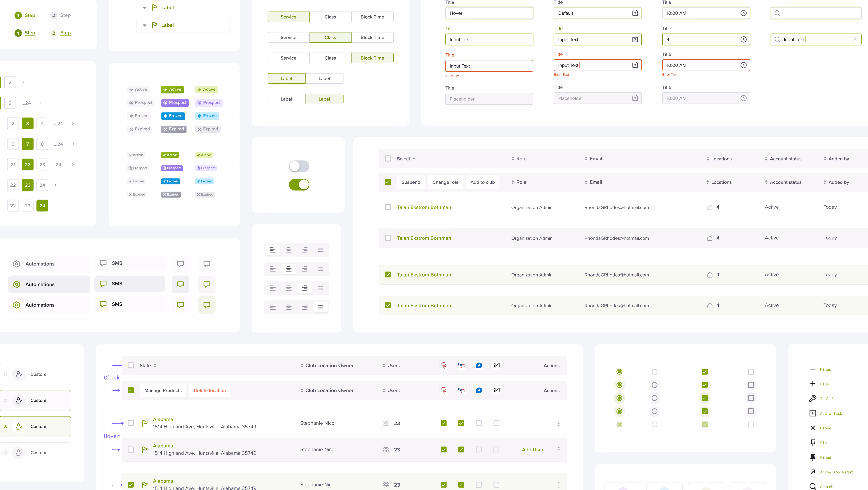Click faded disabled checked checkbox in controls grid

(704, 425)
